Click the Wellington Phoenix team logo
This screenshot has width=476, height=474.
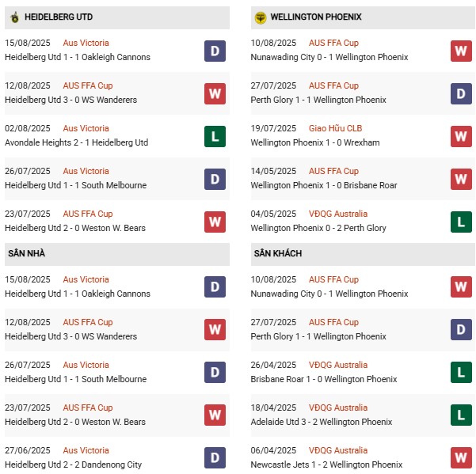(x=261, y=17)
